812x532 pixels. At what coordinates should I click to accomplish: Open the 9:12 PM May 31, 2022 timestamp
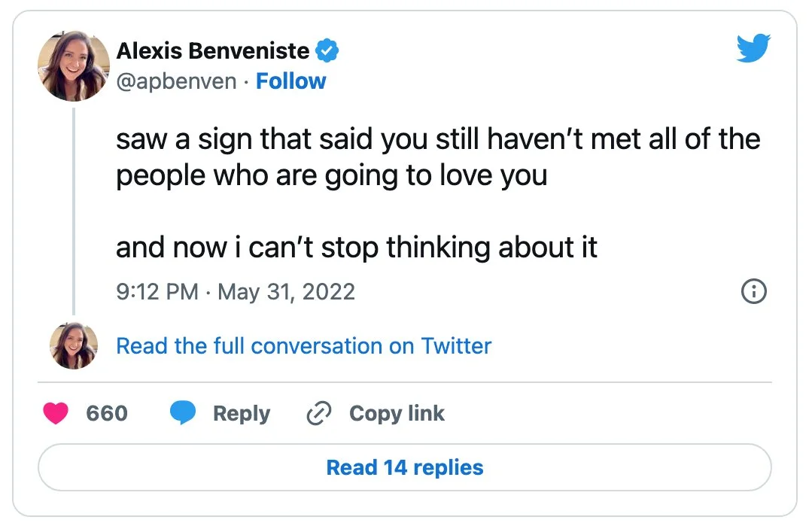pyautogui.click(x=235, y=291)
